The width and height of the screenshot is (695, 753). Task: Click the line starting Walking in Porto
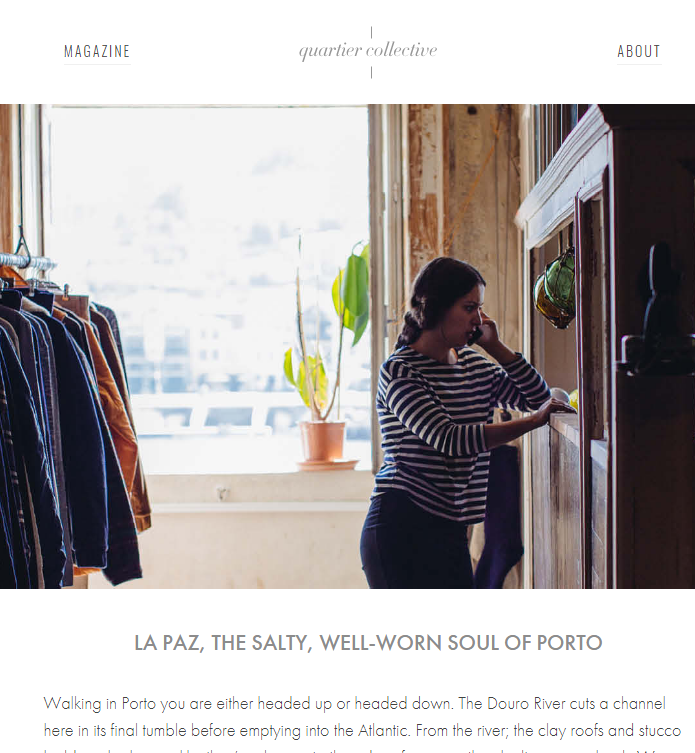pyautogui.click(x=354, y=703)
